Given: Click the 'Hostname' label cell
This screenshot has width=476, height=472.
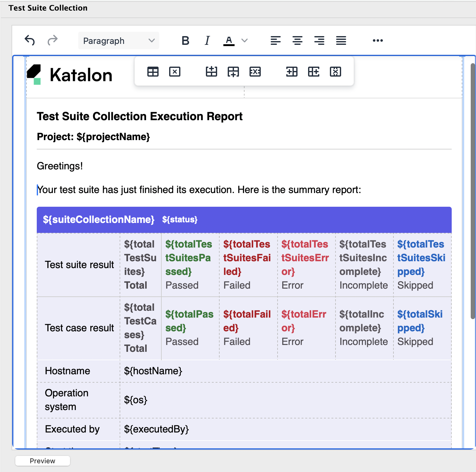Looking at the screenshot, I should click(x=79, y=371).
